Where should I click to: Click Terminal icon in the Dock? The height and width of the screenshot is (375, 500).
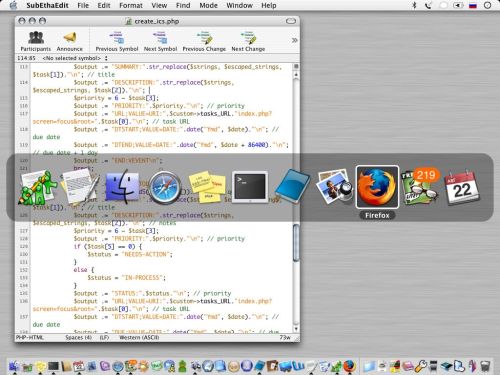[53, 366]
